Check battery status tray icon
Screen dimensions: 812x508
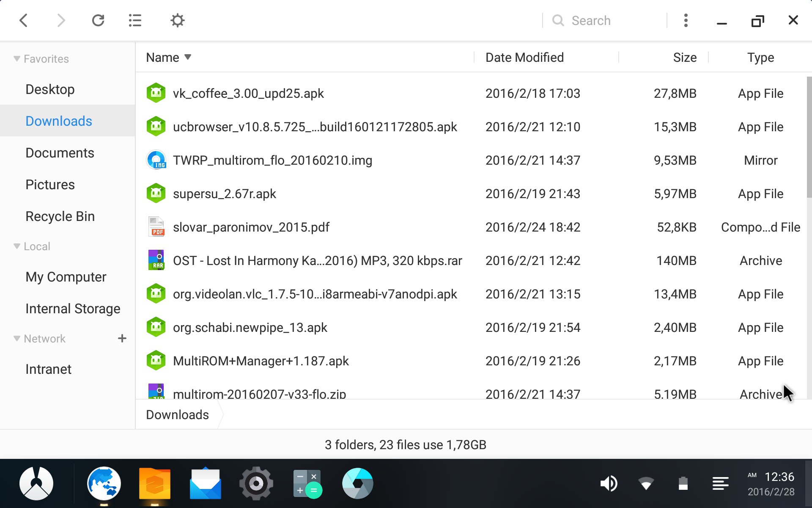click(x=683, y=483)
